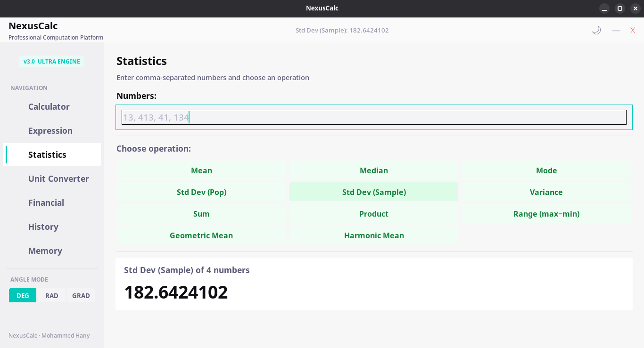Calculate Std Dev (Pop)
This screenshot has height=348, width=644.
coord(201,192)
